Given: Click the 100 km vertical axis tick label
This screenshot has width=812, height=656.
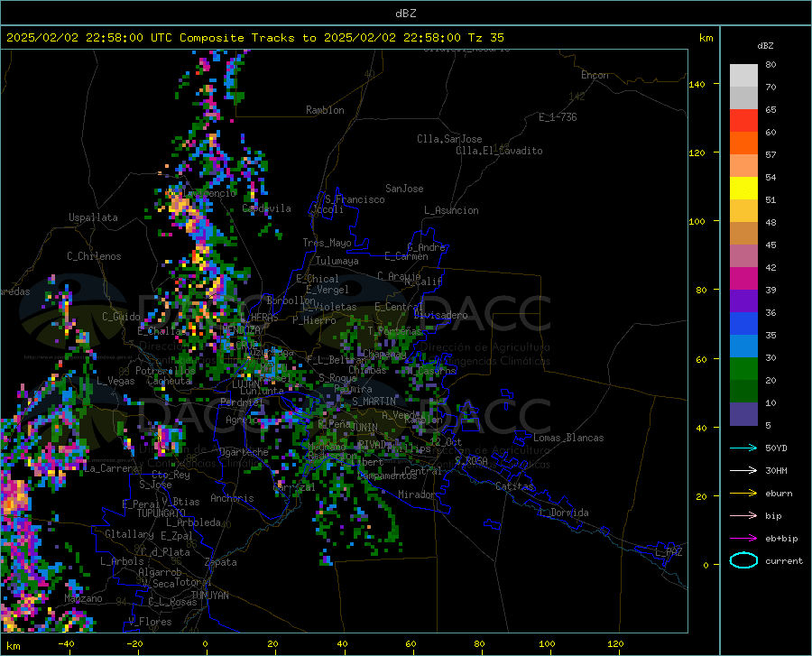Looking at the screenshot, I should [x=697, y=221].
